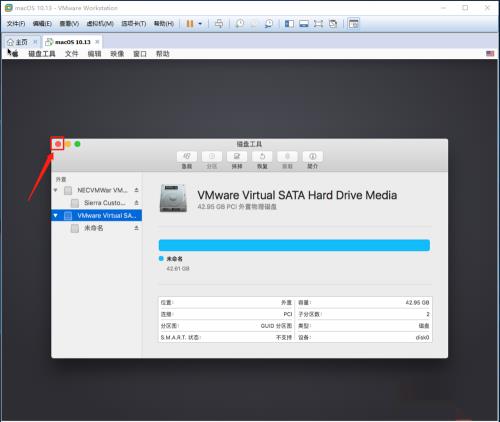Open the macOS 编辑 menu

[x=94, y=54]
